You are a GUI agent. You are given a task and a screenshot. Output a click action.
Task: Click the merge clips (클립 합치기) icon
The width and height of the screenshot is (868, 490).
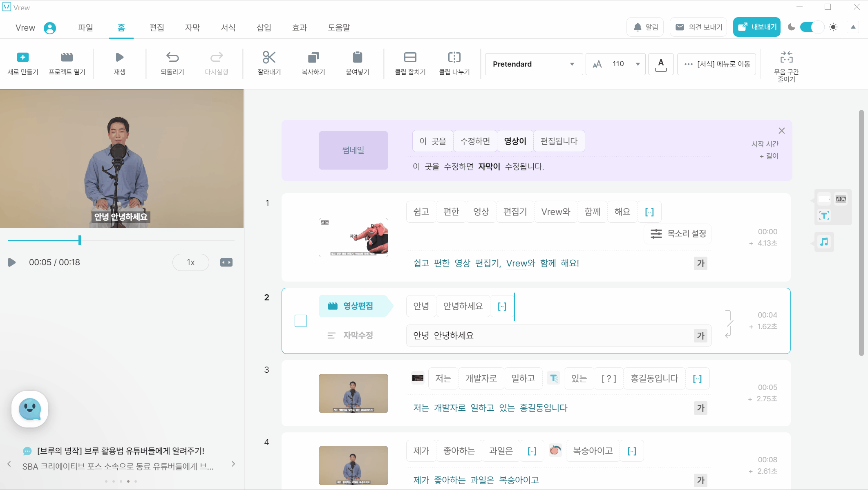click(410, 58)
